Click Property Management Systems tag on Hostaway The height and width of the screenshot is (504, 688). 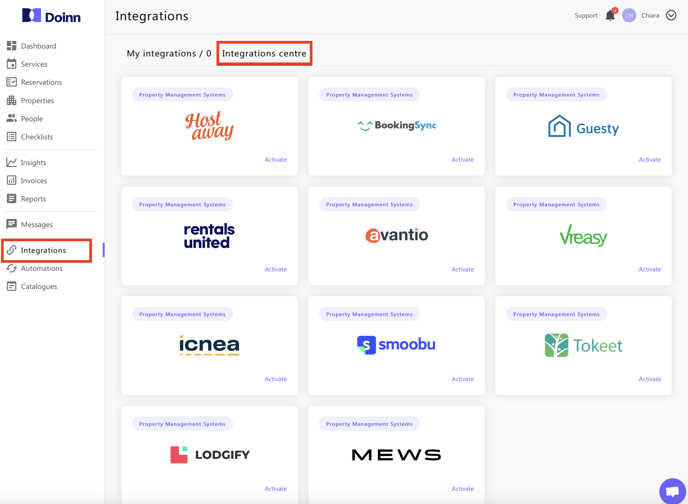(182, 95)
